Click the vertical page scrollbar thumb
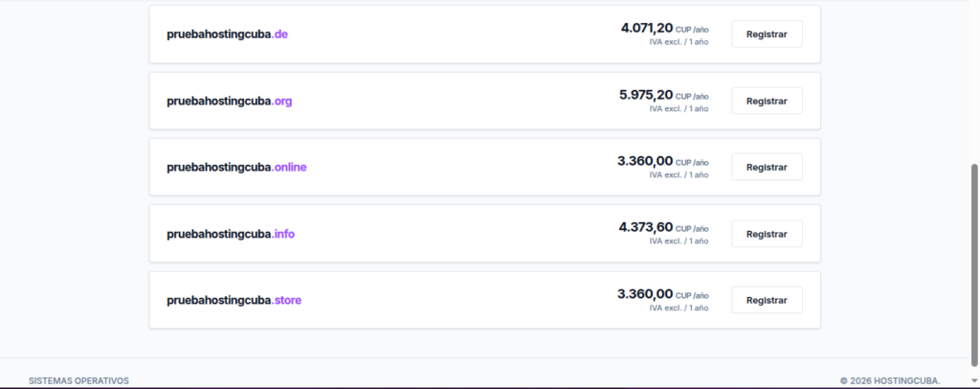Screen dimensions: 980x389 tap(974, 259)
